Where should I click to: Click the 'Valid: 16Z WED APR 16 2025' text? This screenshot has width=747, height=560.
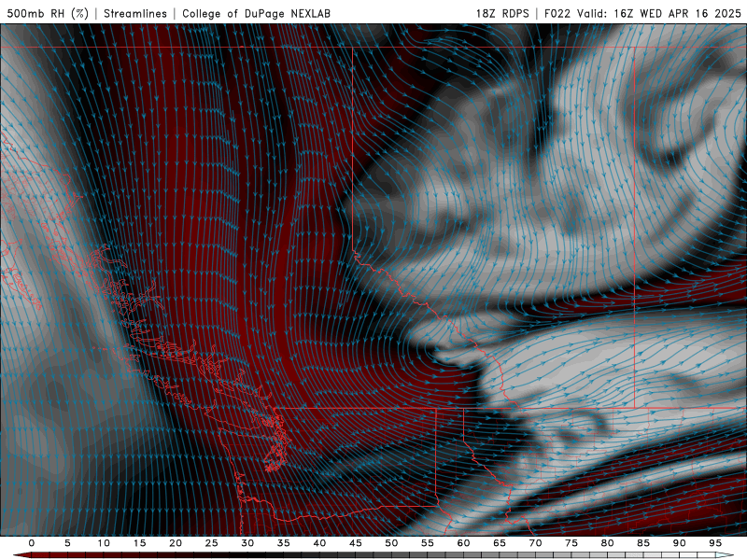click(x=659, y=13)
